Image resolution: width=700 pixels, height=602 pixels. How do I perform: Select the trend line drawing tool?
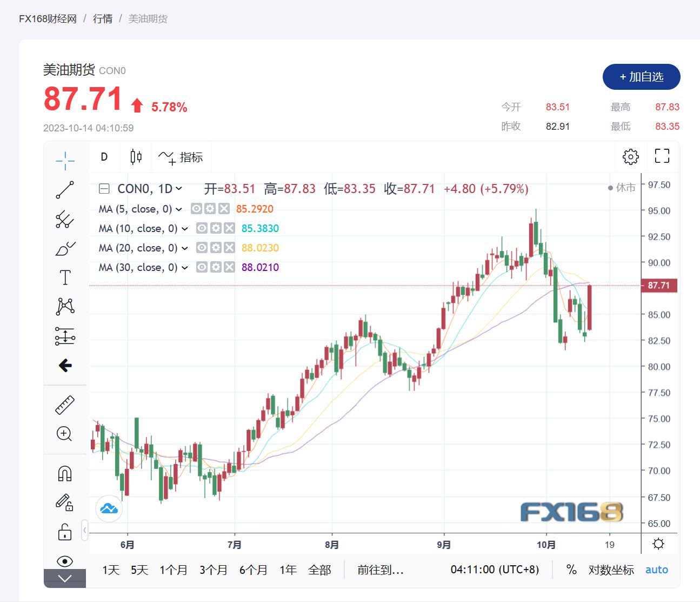(x=65, y=190)
